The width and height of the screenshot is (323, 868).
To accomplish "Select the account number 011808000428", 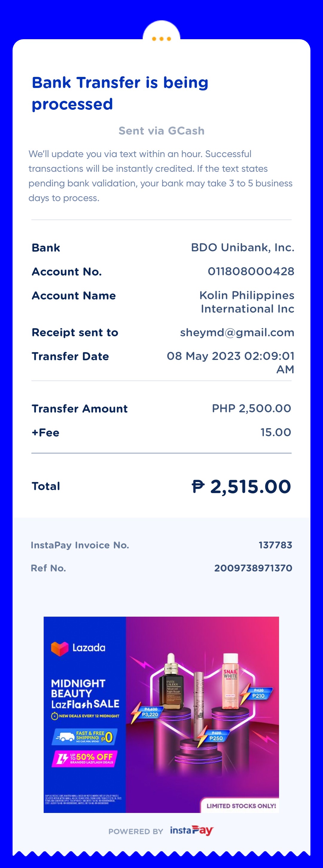I will [251, 271].
